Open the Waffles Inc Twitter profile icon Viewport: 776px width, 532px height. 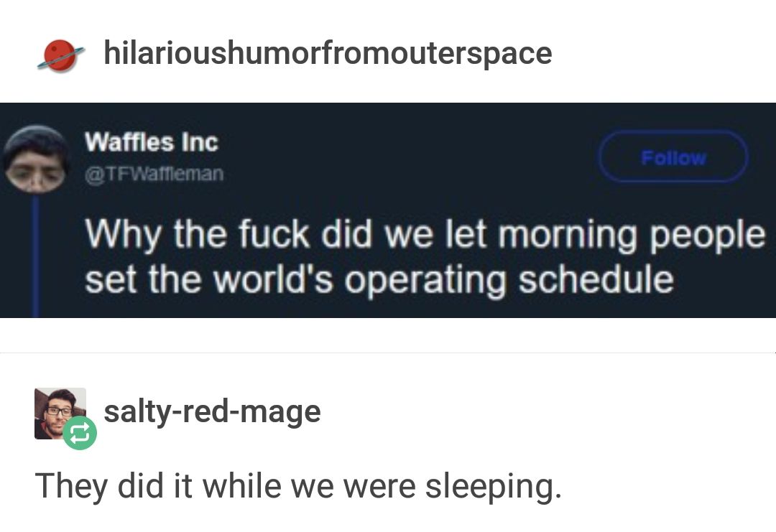(37, 159)
